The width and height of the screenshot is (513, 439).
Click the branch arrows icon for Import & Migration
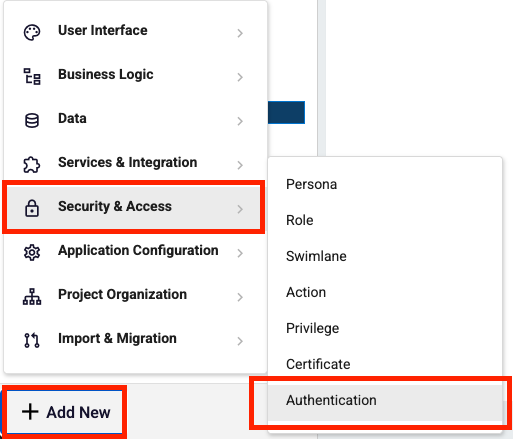(32, 340)
